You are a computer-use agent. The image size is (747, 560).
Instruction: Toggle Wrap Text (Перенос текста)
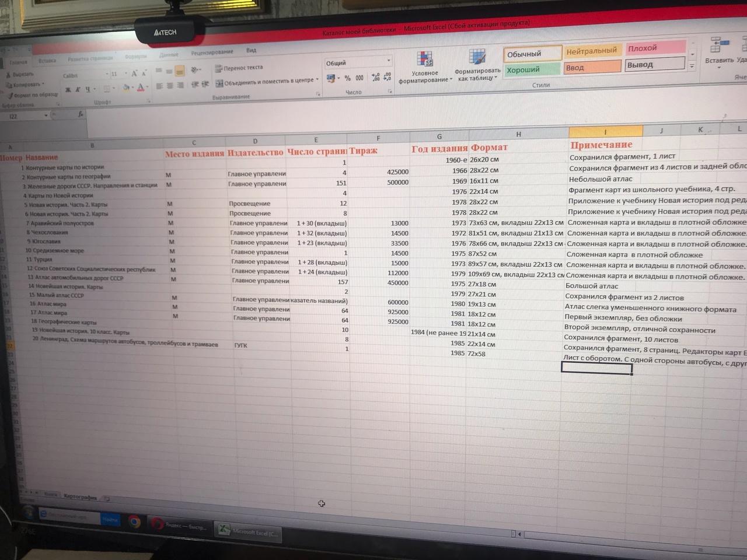(x=239, y=68)
